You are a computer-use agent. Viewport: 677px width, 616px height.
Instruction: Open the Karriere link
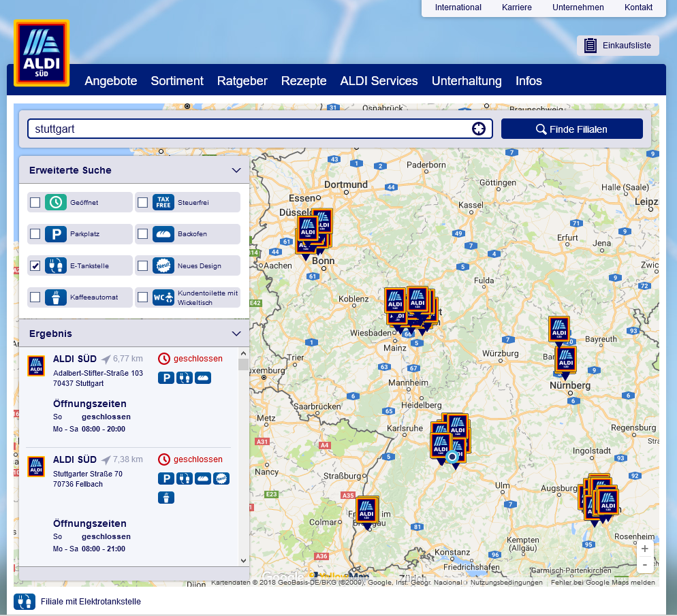pyautogui.click(x=516, y=7)
